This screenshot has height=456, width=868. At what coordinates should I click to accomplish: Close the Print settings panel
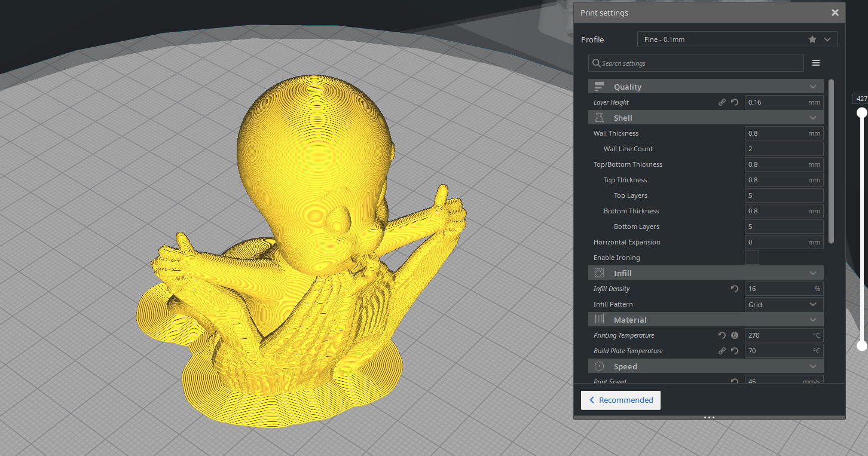click(835, 13)
